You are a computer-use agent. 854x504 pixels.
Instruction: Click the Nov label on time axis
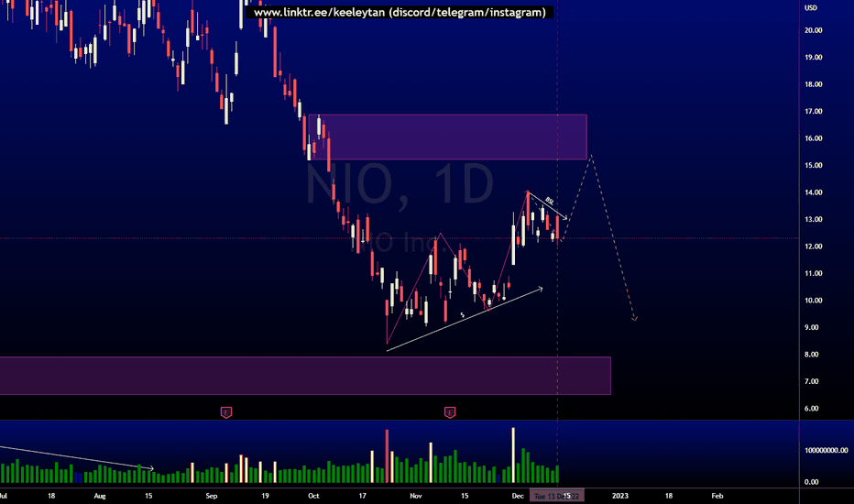[x=416, y=496]
